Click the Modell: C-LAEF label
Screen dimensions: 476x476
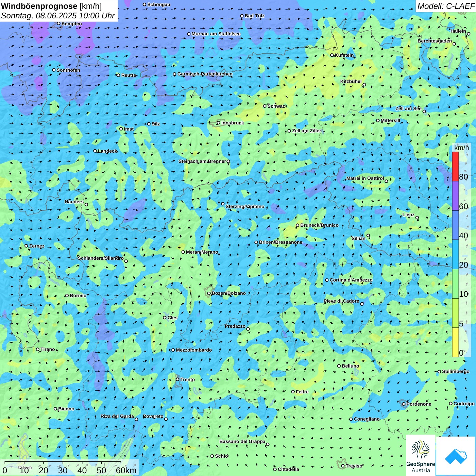click(446, 6)
